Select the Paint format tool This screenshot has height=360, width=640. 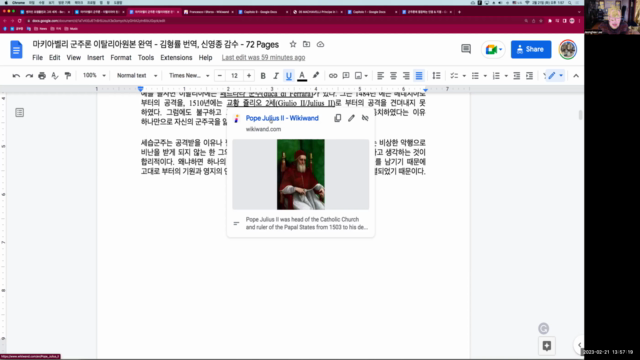pos(68,76)
